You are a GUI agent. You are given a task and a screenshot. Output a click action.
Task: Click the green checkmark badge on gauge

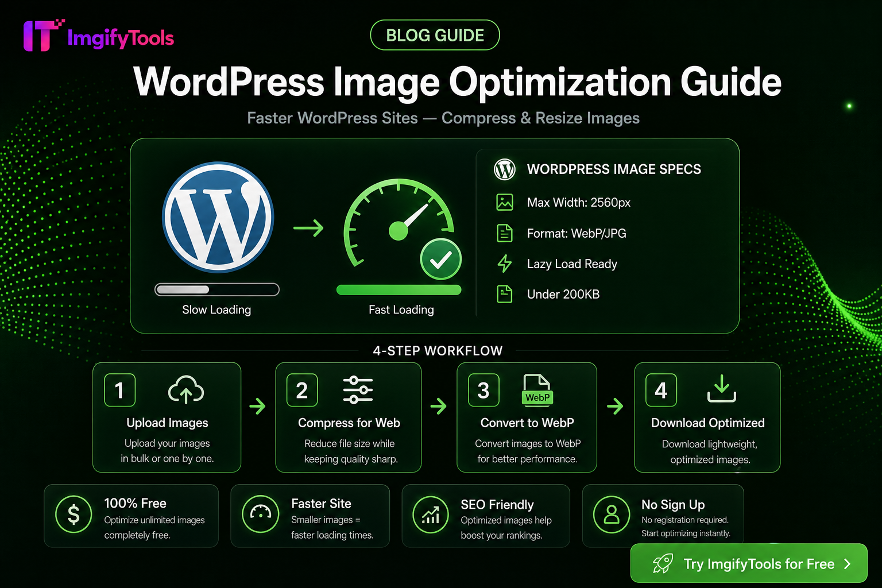pos(440,260)
